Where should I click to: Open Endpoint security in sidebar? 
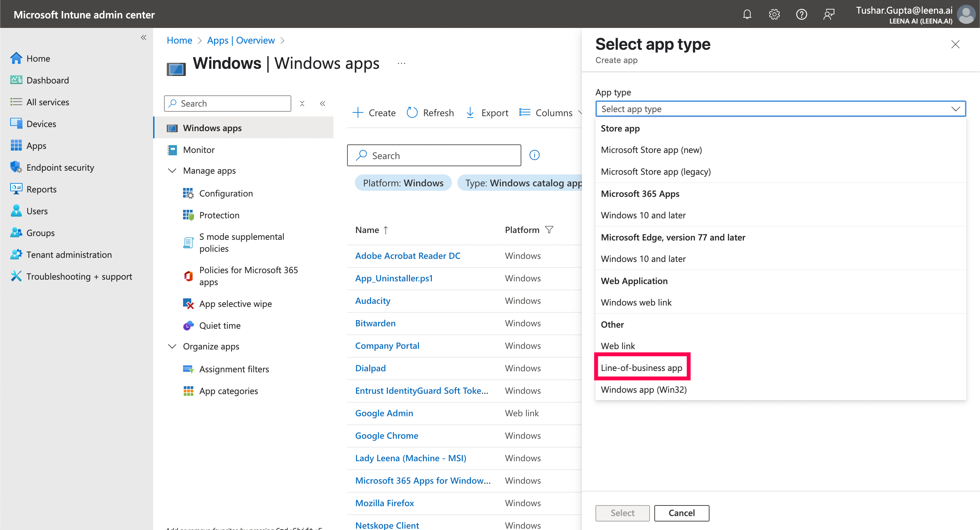tap(60, 168)
